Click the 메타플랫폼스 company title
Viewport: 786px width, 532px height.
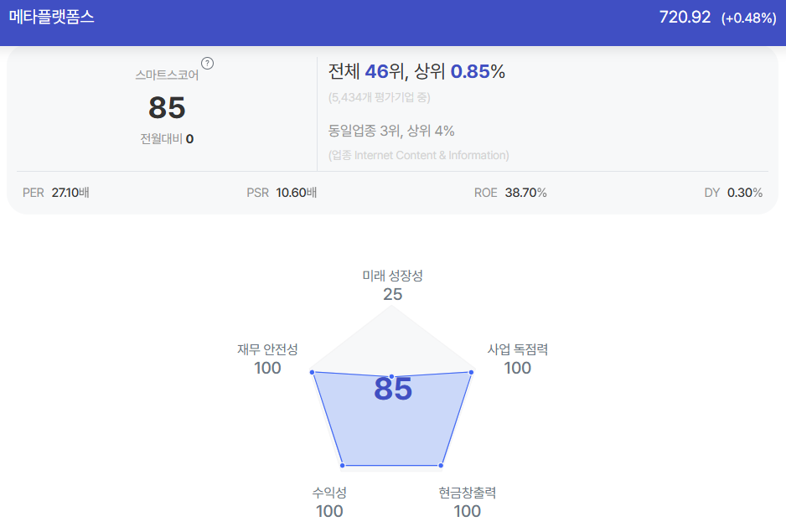tap(52, 17)
